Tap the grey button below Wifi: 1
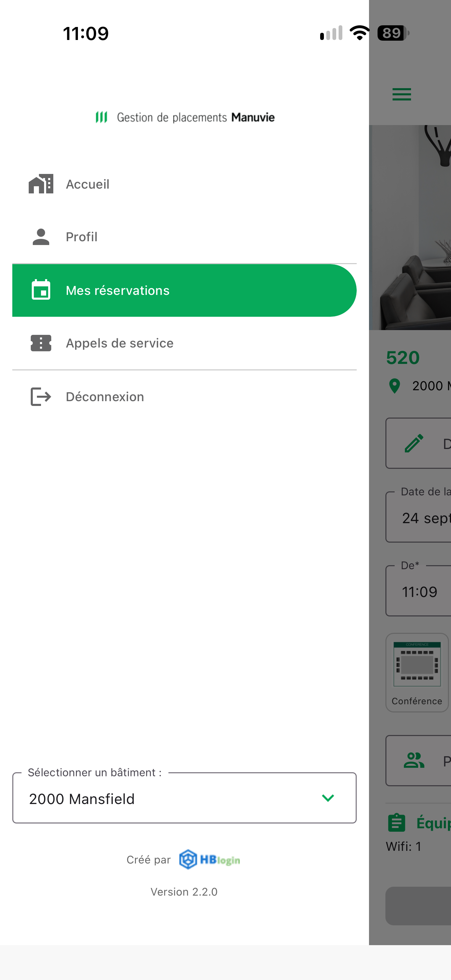Viewport: 451px width, 980px height. point(418,906)
